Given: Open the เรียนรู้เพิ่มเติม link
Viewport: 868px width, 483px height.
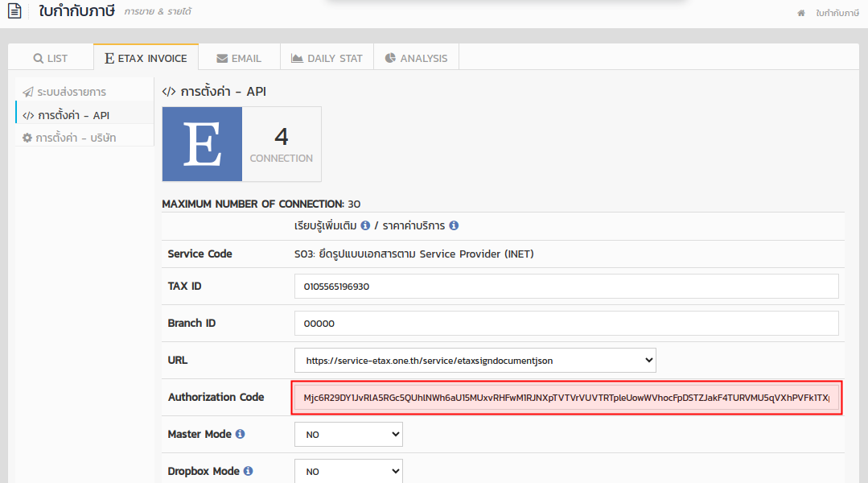Looking at the screenshot, I should (326, 225).
